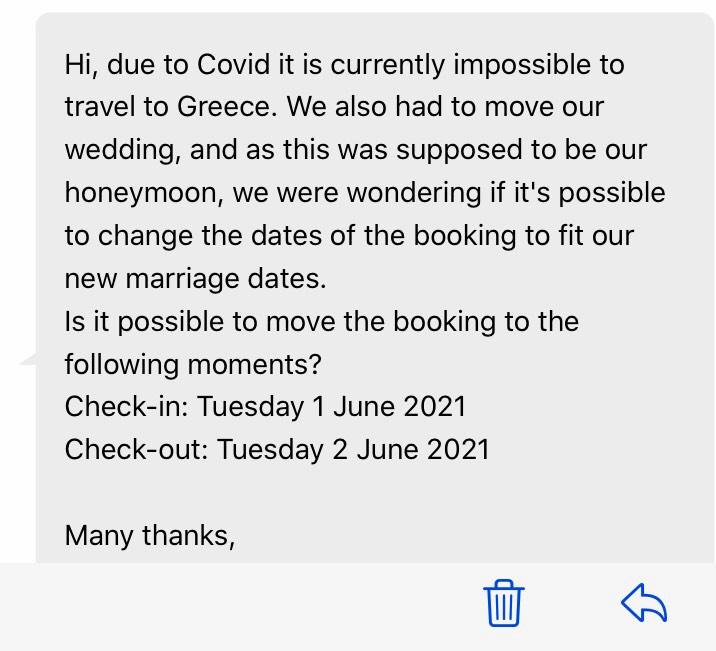The width and height of the screenshot is (716, 651).
Task: Click 'June' in the check-out date
Action: 387,449
